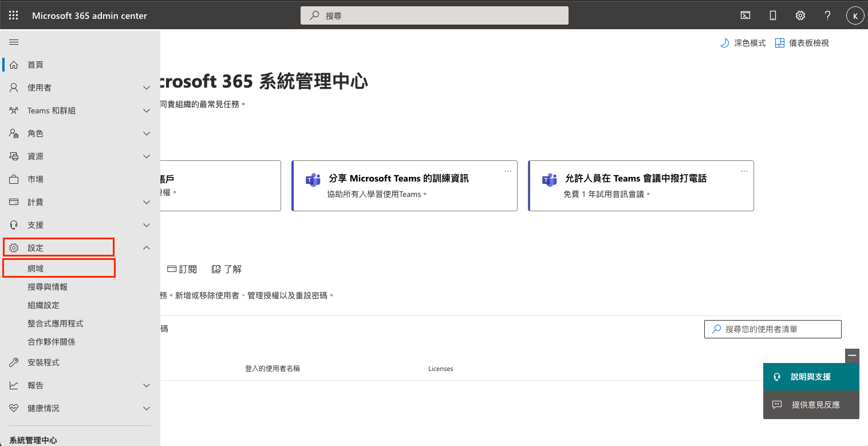
Task: Expand the 計費 chevron
Action: [x=147, y=202]
